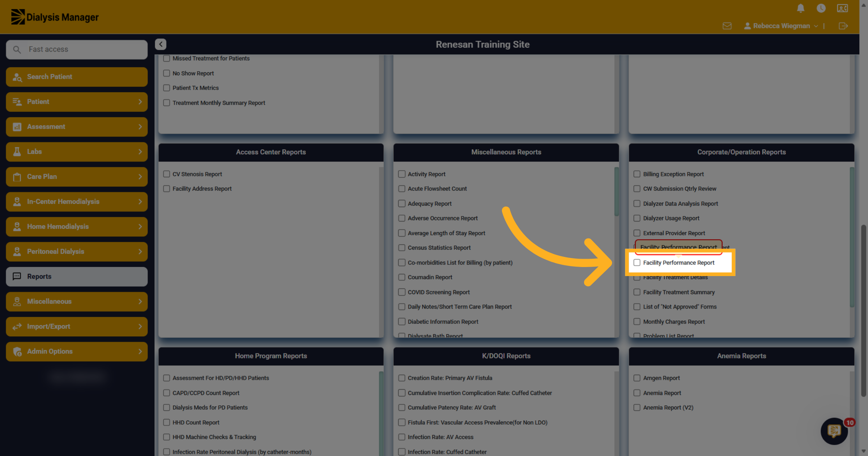Click the logout icon next to username
Screen dimensions: 868x456
click(x=843, y=26)
